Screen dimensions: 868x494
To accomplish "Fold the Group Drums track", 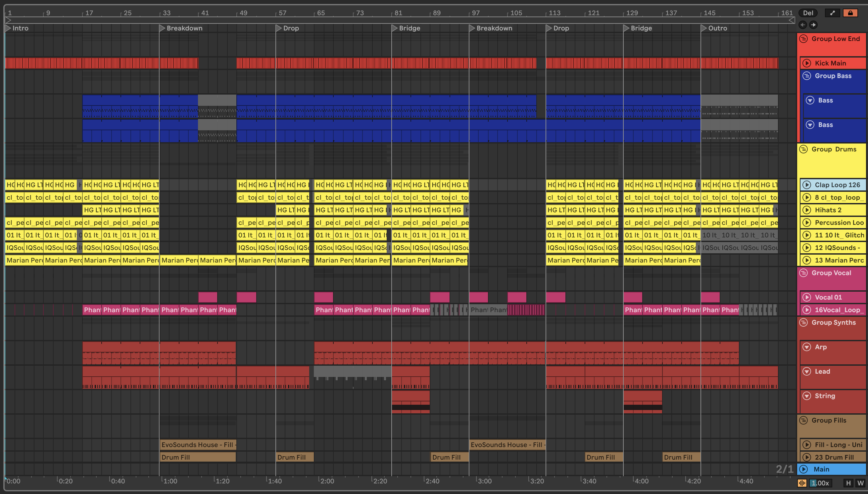I will [x=803, y=149].
